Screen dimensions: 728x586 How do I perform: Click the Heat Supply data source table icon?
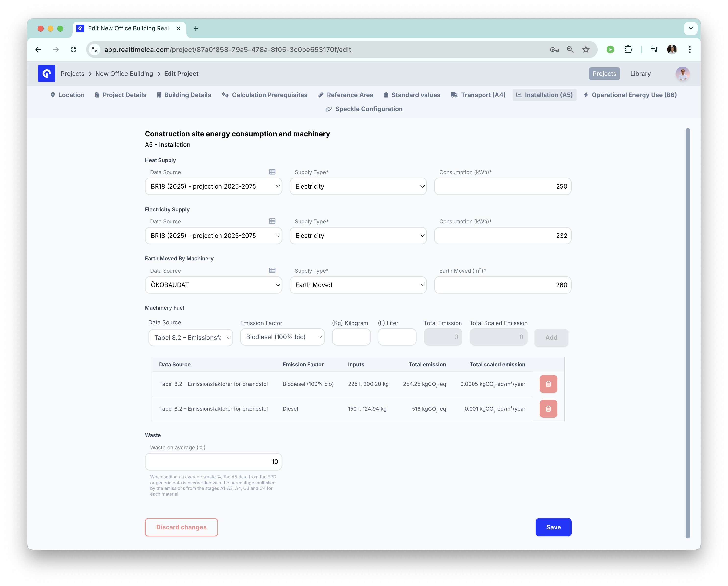tap(272, 172)
